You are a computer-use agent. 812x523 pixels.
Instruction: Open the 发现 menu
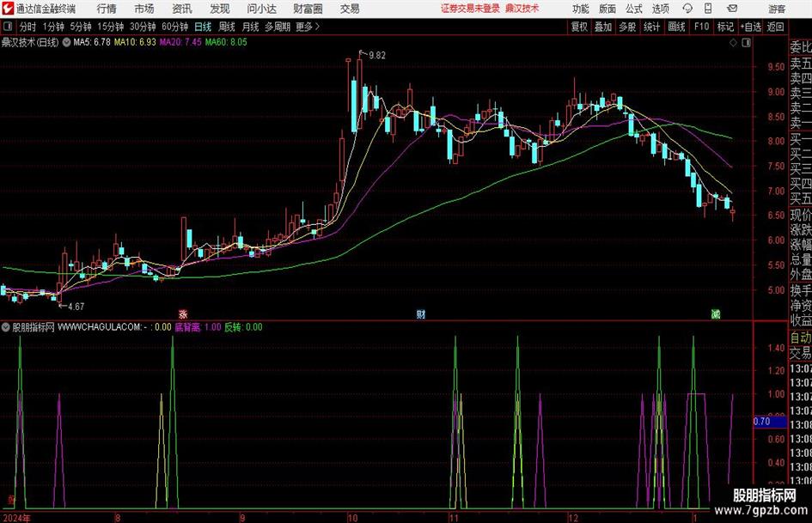point(220,9)
